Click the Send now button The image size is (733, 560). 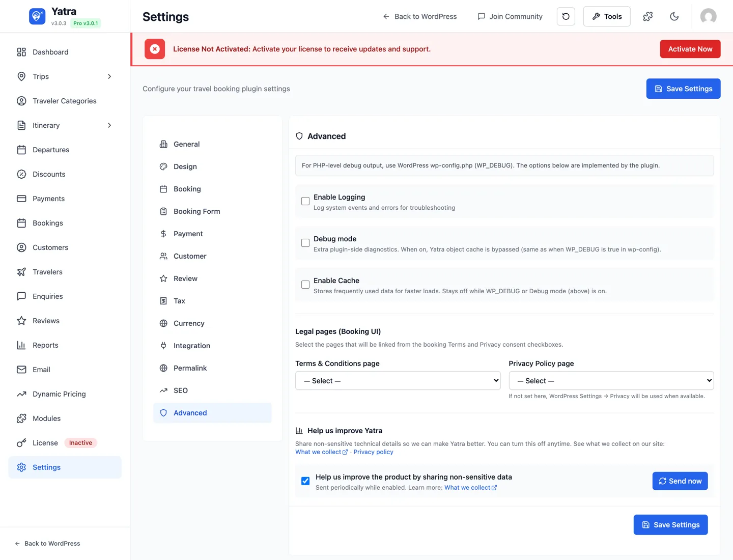click(680, 481)
